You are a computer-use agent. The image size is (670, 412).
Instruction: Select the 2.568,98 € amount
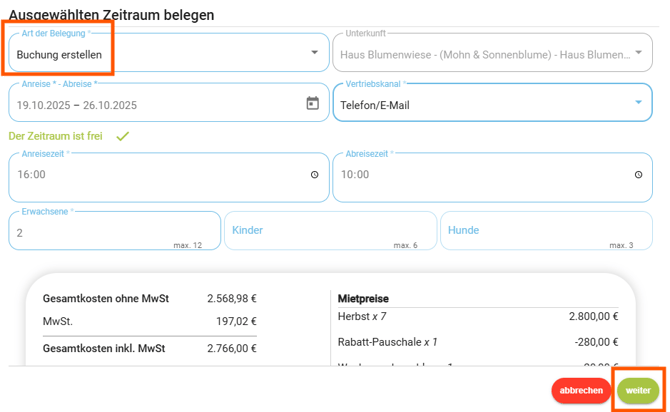[x=232, y=299]
